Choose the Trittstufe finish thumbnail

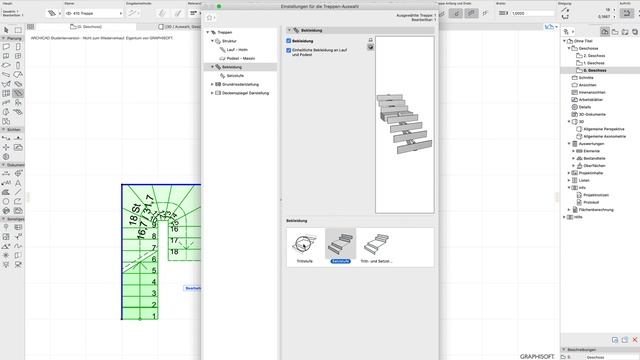pyautogui.click(x=304, y=246)
